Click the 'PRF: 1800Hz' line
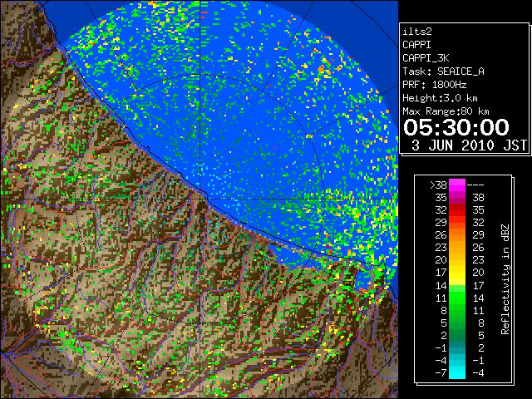Viewport: 532px width, 399px height. point(435,85)
